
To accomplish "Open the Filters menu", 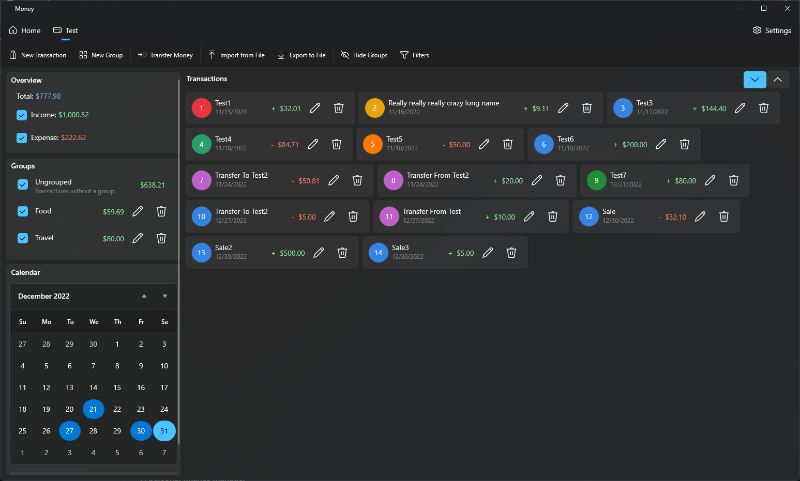I will tap(414, 55).
